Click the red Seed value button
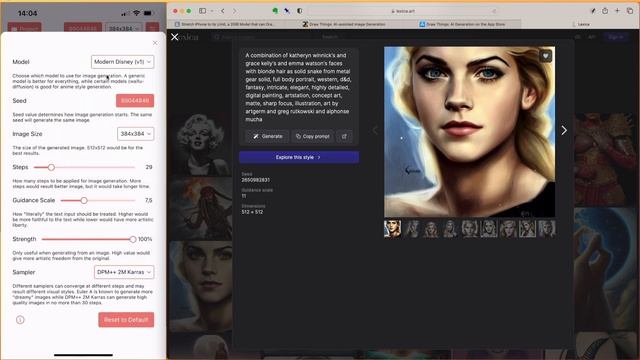 135,100
